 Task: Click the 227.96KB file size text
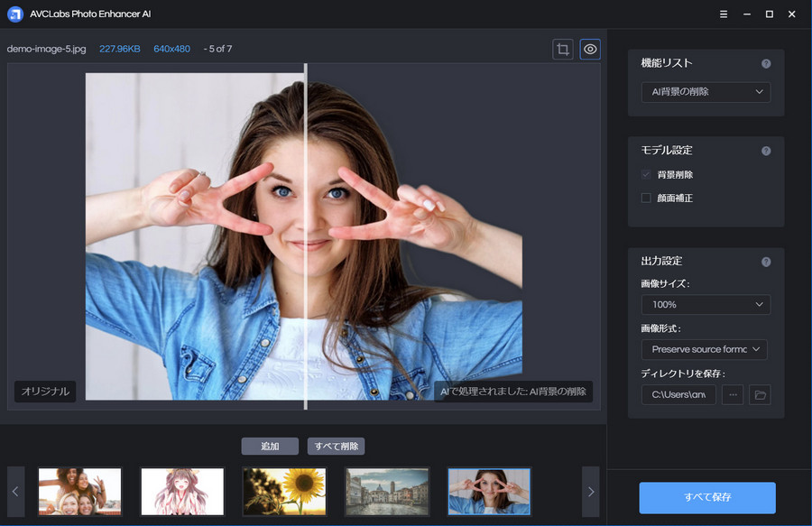point(120,49)
